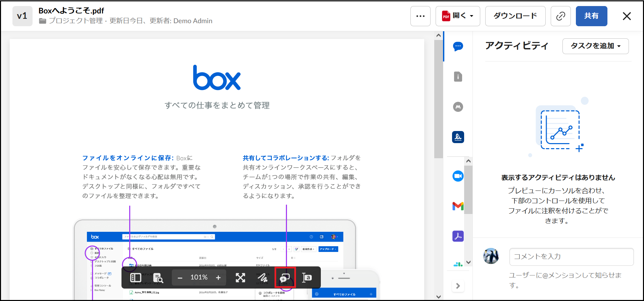The height and width of the screenshot is (301, 644).
Task: Expand the 開く open-with dropdown
Action: [x=458, y=16]
